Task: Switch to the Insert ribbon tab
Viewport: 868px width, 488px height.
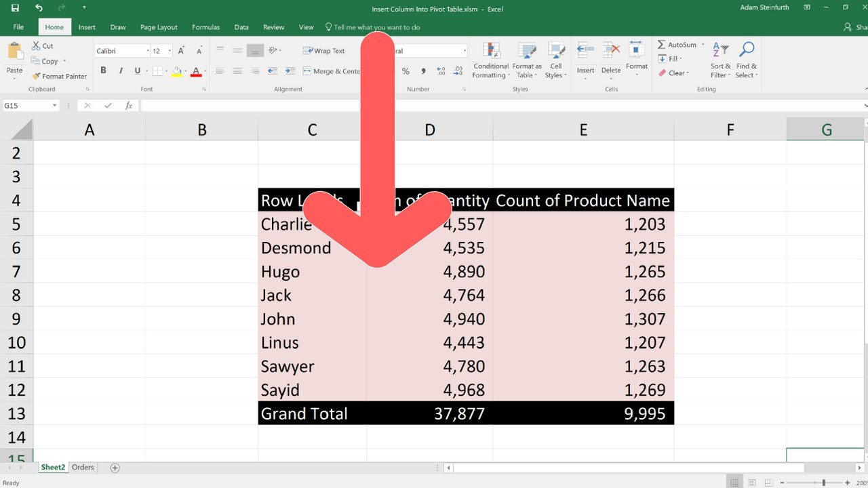Action: pos(87,27)
